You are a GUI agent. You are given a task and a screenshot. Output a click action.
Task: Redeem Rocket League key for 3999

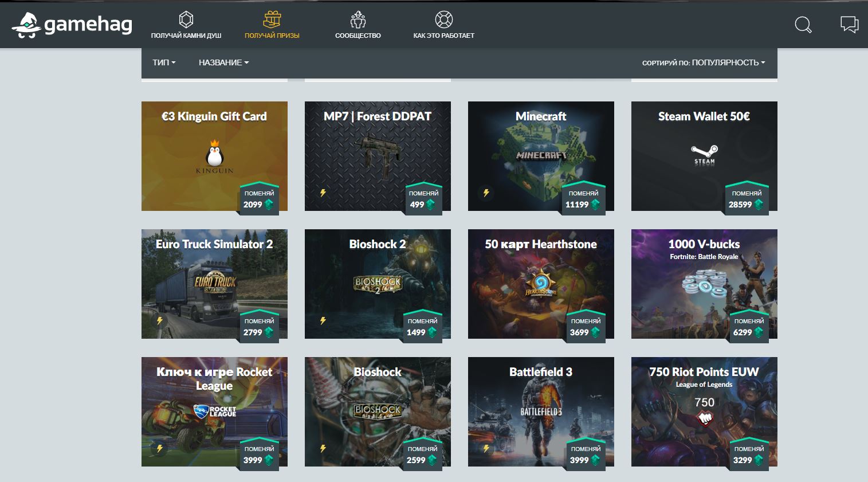click(259, 454)
